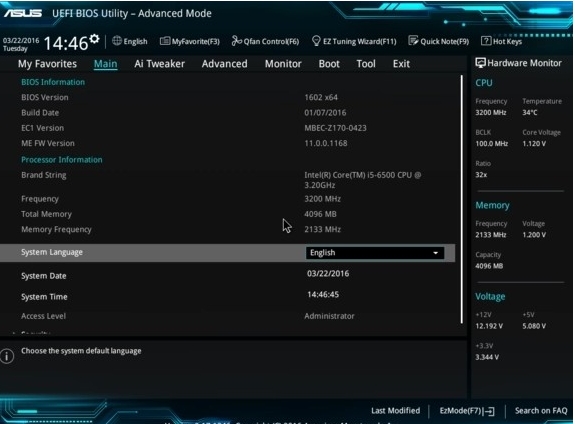
Task: Click the EZ Tuning lightbulb icon
Action: pos(316,41)
